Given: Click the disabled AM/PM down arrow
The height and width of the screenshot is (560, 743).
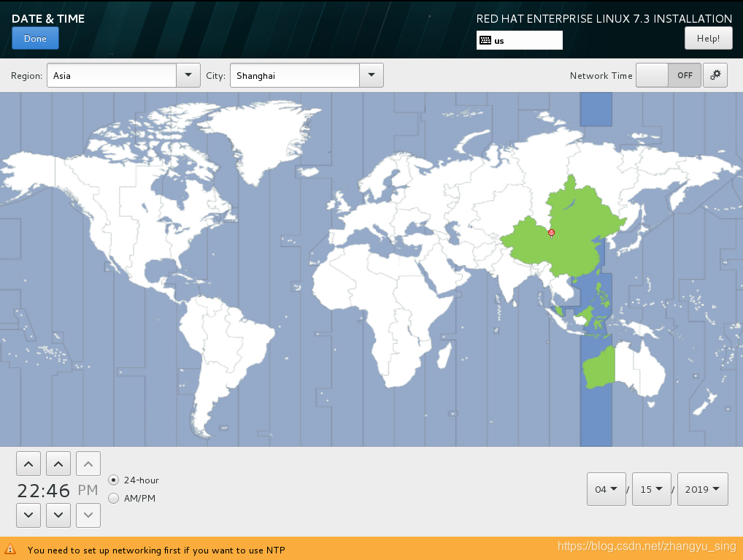Looking at the screenshot, I should (x=88, y=515).
